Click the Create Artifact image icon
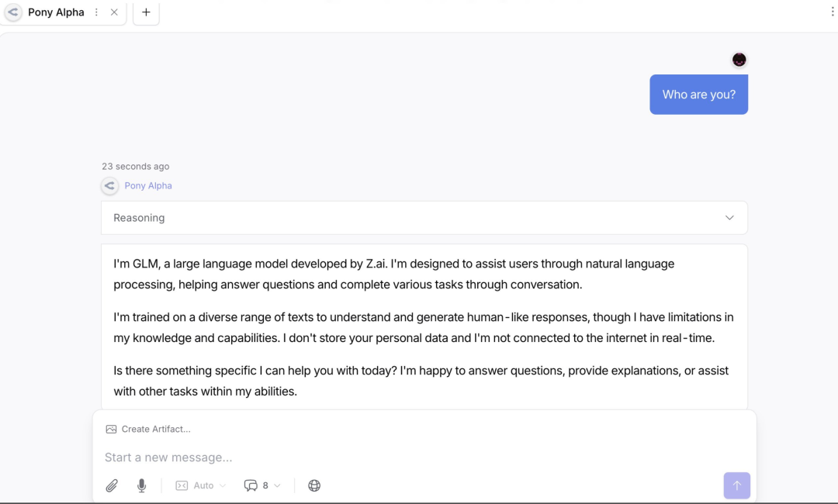 (x=111, y=429)
